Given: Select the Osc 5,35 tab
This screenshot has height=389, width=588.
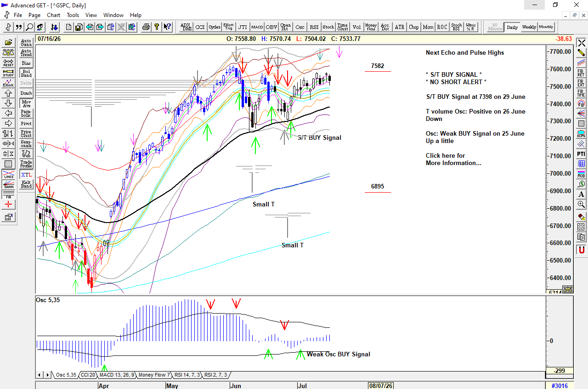Looking at the screenshot, I should coord(66,375).
